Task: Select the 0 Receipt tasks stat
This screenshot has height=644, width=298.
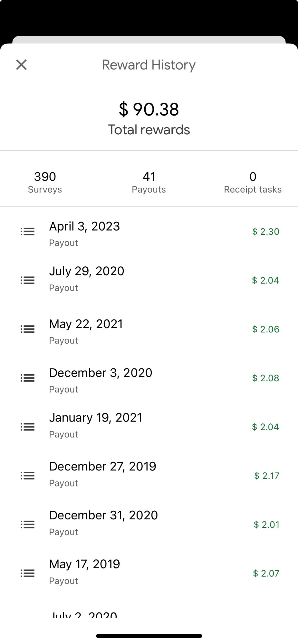Action: click(253, 182)
